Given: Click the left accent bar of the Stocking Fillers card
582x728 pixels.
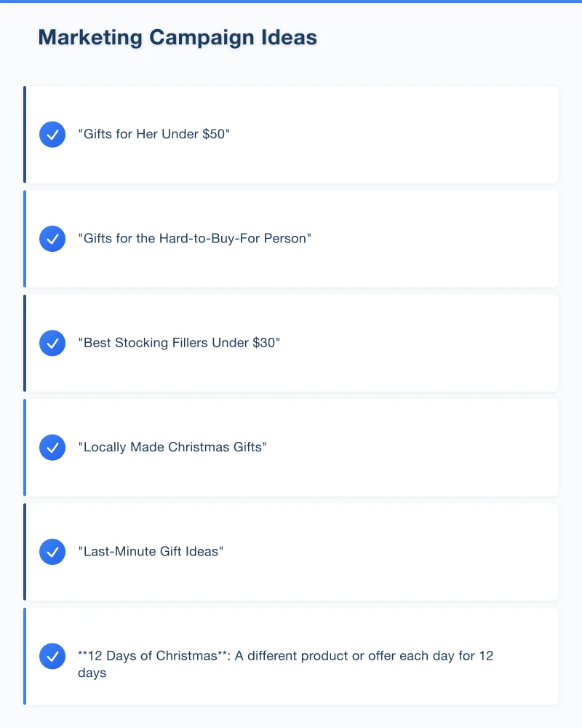Looking at the screenshot, I should [x=25, y=343].
